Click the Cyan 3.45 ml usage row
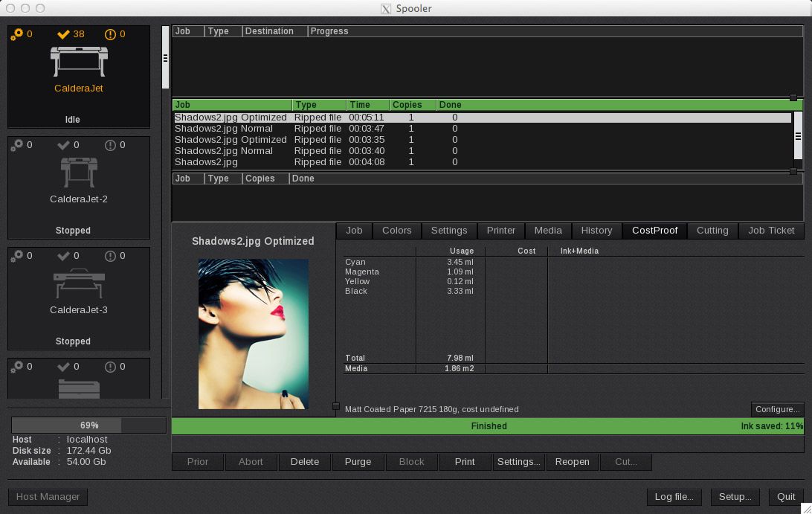812x514 pixels. 409,262
